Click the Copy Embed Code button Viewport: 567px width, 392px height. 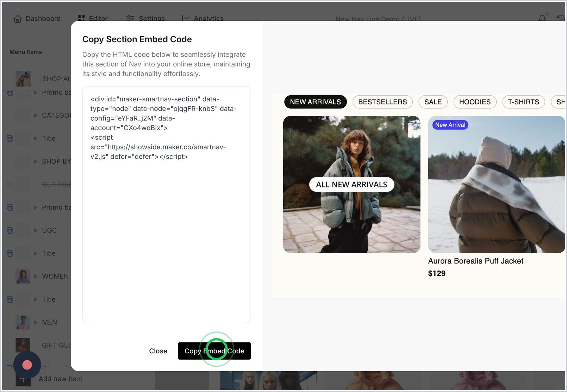click(x=214, y=351)
